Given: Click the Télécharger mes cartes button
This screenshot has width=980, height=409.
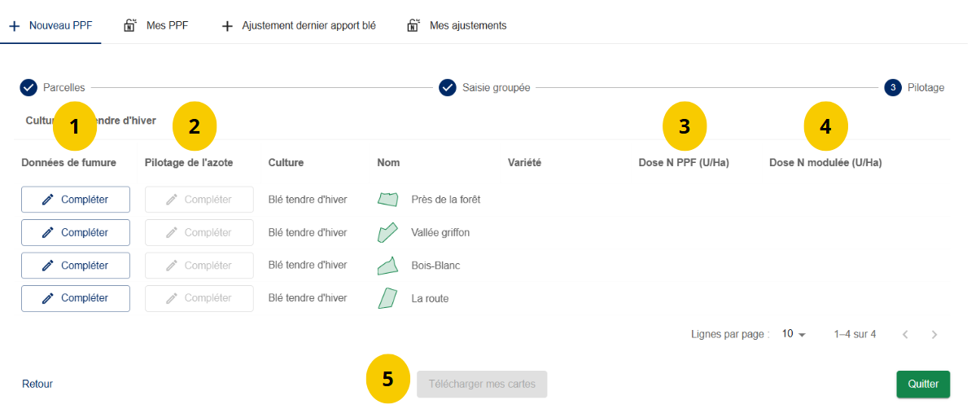Looking at the screenshot, I should tap(482, 384).
